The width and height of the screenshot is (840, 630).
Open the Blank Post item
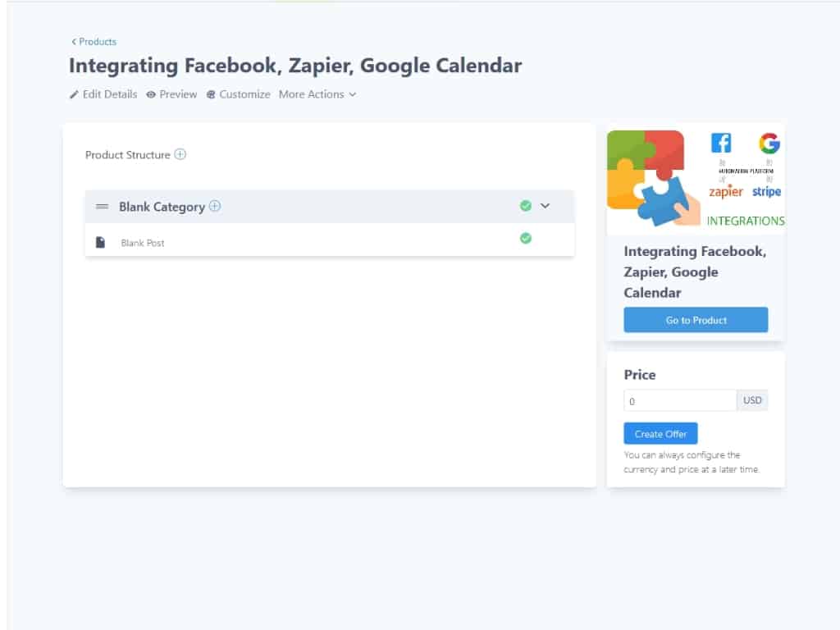pyautogui.click(x=143, y=243)
